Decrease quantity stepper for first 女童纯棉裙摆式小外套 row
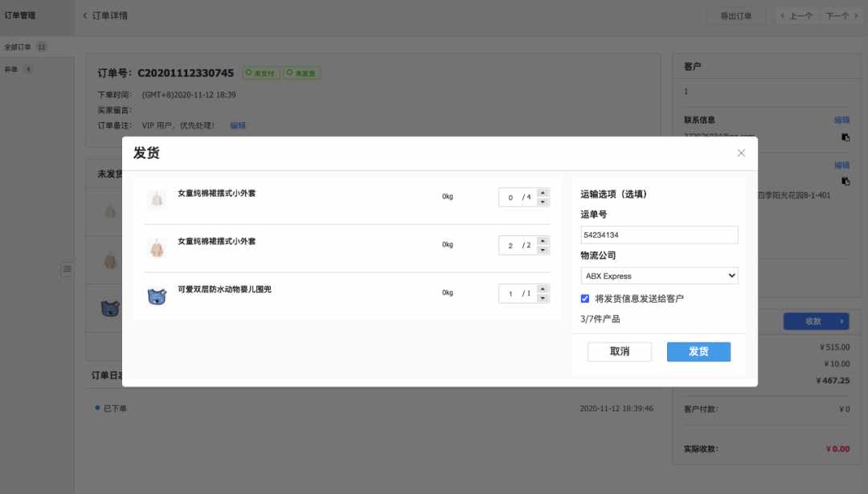Screen dimensions: 868x494 (x=542, y=202)
